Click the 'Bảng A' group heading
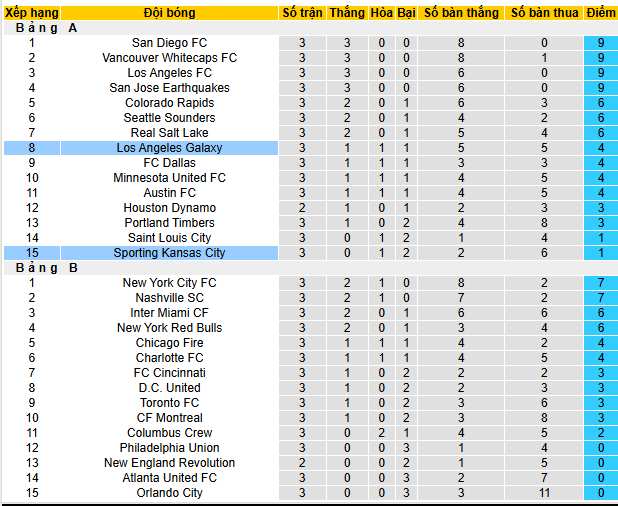The height and width of the screenshot is (506, 618). 47,28
